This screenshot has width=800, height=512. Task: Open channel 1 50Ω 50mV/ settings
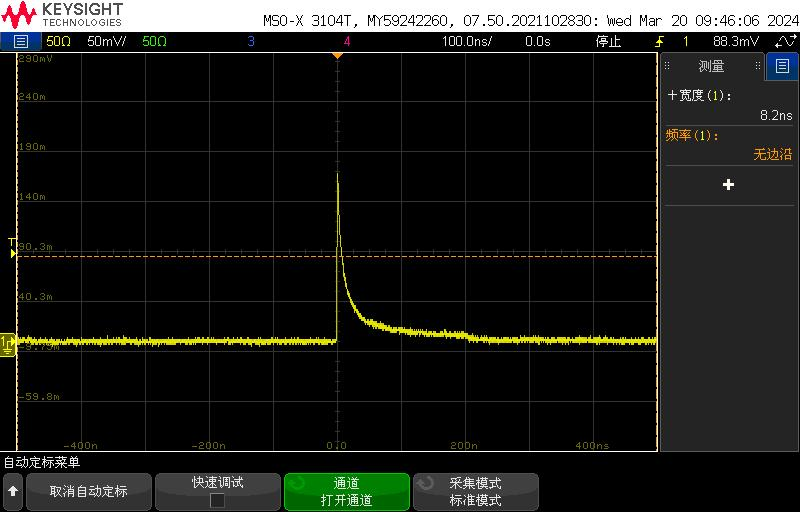point(86,41)
